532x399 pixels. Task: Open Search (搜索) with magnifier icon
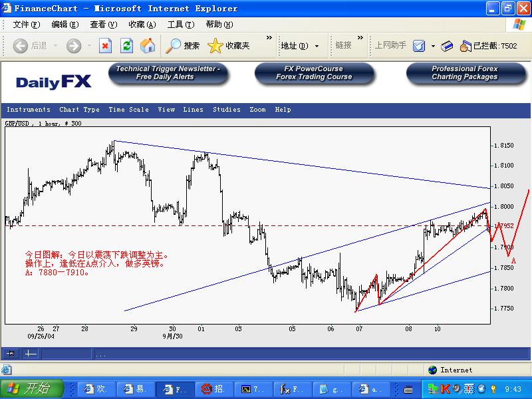click(x=173, y=45)
